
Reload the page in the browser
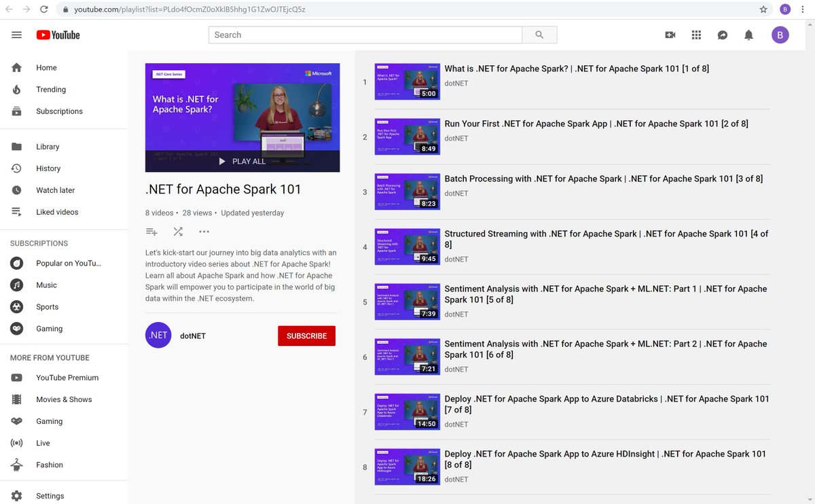[x=43, y=10]
